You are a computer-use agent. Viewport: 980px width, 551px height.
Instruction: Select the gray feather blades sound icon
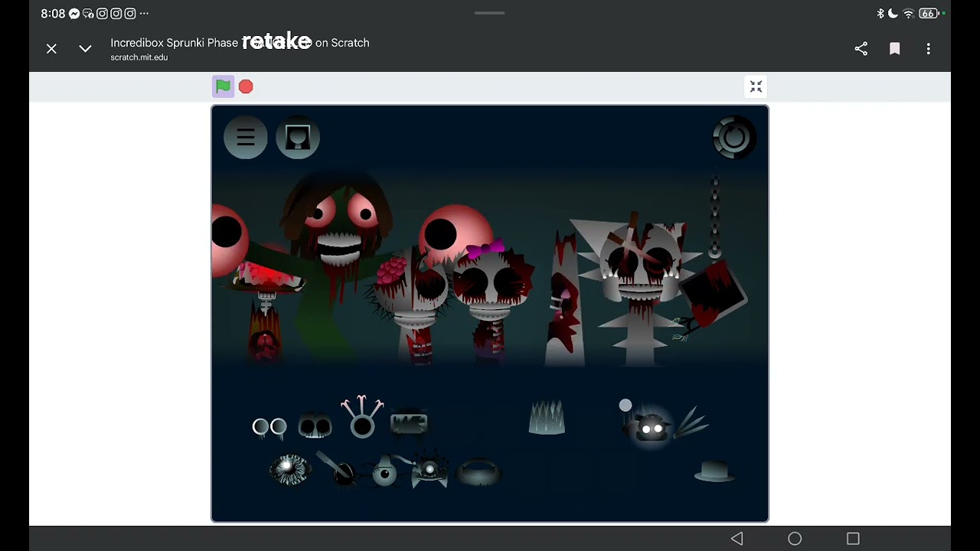(x=691, y=422)
